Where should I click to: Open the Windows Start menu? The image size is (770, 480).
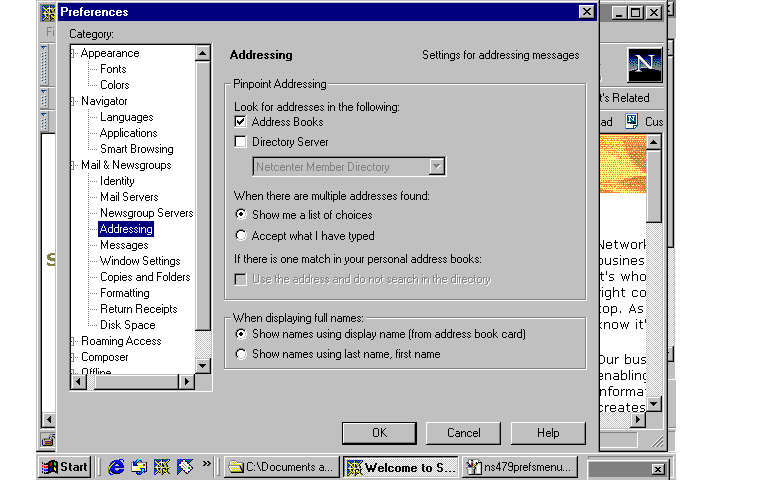click(x=65, y=467)
